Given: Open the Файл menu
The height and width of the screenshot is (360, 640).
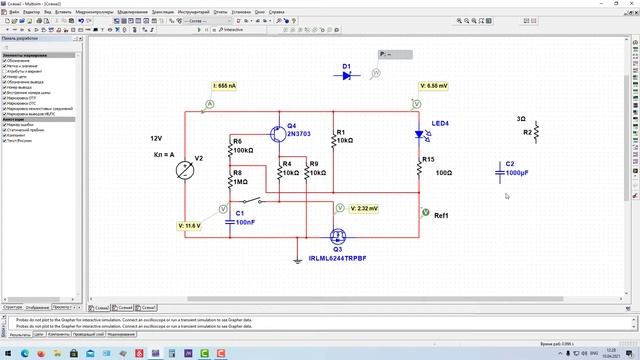Looking at the screenshot, I should pos(14,12).
